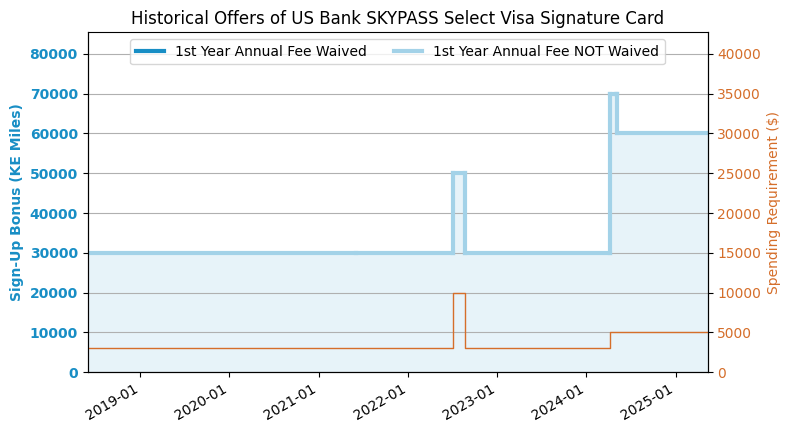790x433 pixels.
Task: Click the light blue legend line swatch
Action: point(408,51)
